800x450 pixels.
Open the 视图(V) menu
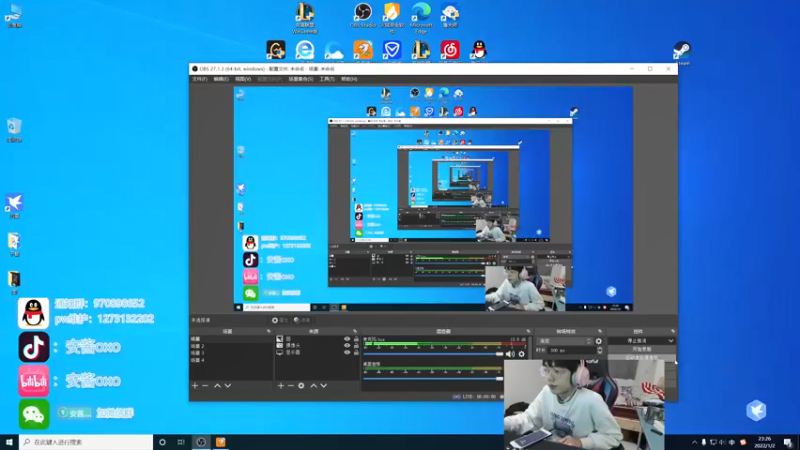pos(243,79)
